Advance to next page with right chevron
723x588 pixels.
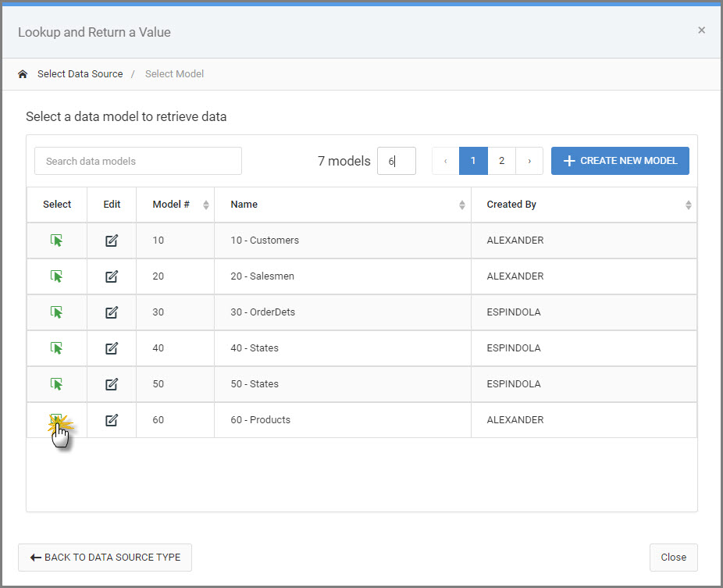[x=529, y=161]
